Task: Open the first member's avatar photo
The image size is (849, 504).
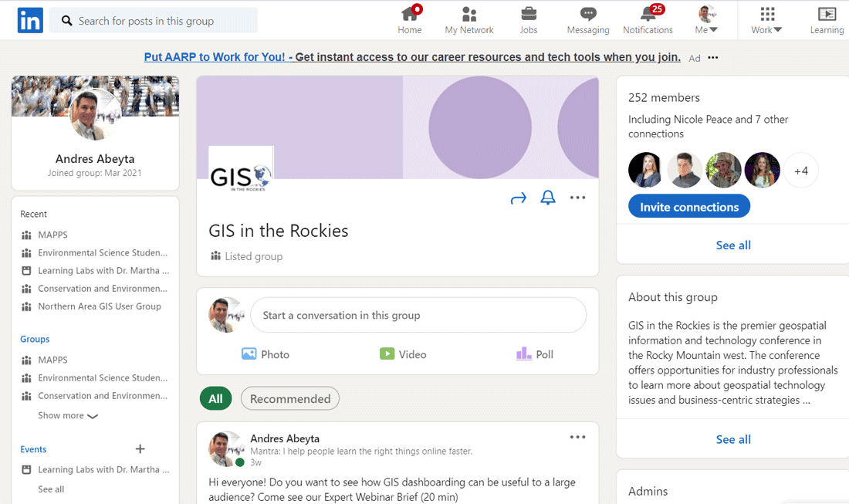Action: point(645,170)
